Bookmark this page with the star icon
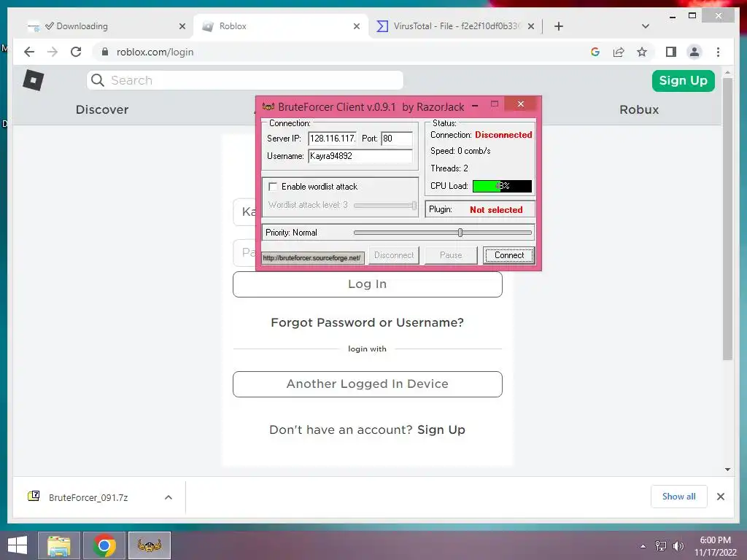This screenshot has width=747, height=560. click(x=642, y=52)
